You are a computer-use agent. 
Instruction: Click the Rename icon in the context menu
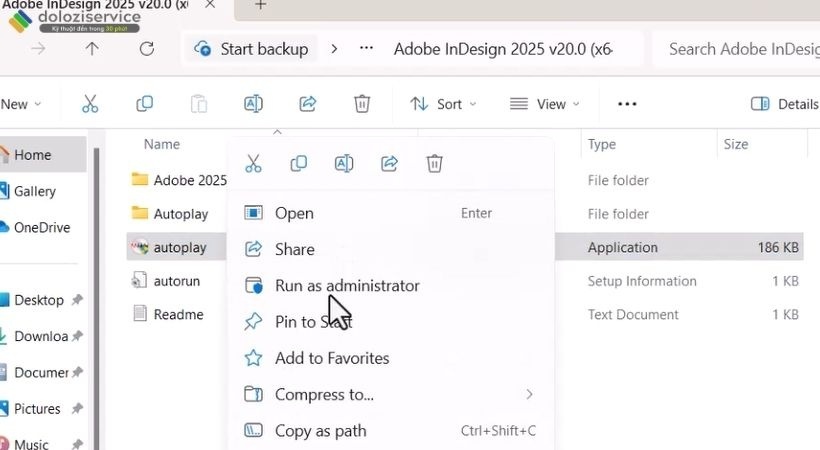pos(344,164)
